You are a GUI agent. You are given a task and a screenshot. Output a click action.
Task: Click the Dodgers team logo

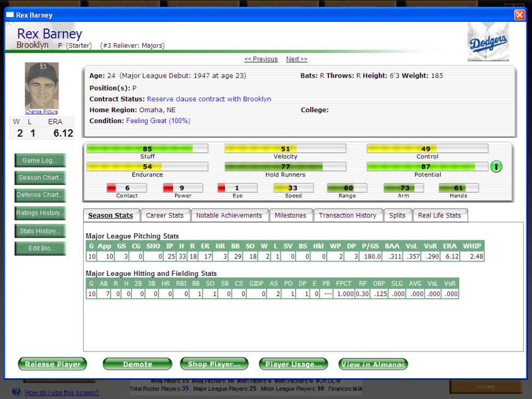[x=488, y=42]
